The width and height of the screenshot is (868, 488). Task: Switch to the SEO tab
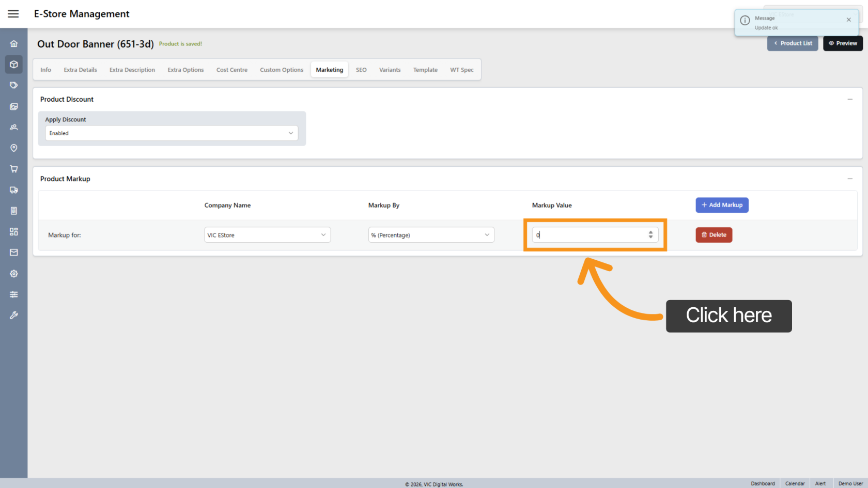[361, 70]
